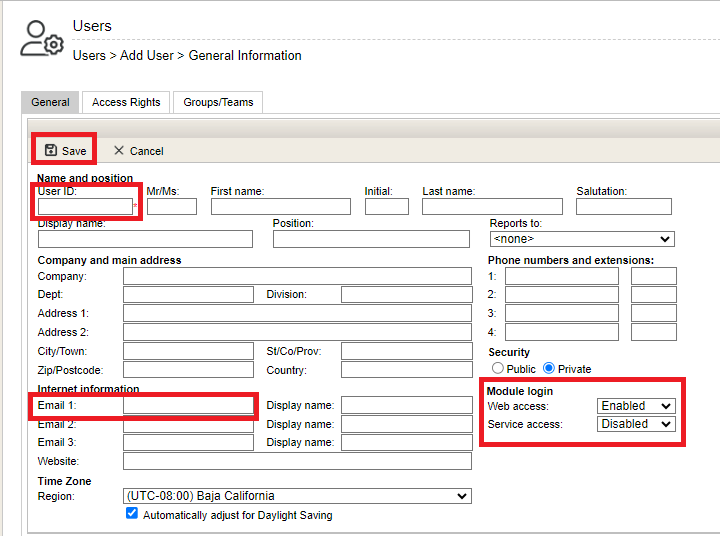Screen dimensions: 720x536
Task: Focus the City/Town input field
Action: 188,351
